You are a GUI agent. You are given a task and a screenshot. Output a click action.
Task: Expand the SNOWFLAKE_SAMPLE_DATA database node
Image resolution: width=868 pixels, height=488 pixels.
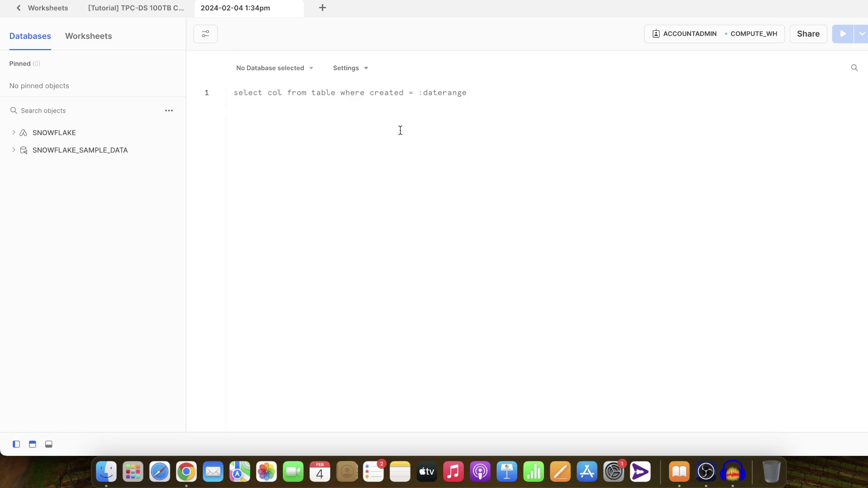[14, 150]
